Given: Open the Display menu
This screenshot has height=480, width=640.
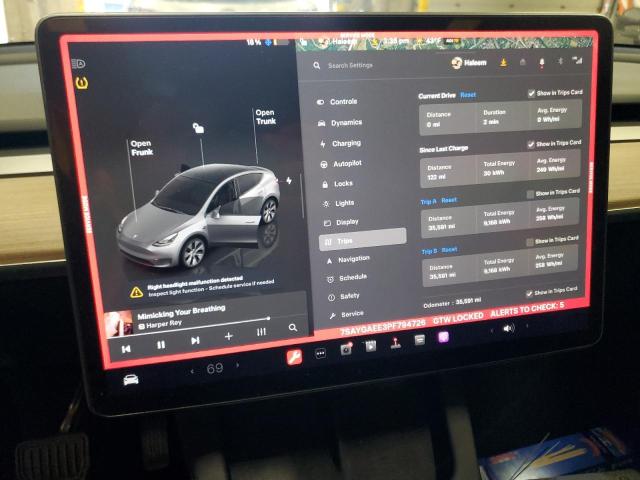Looking at the screenshot, I should click(341, 222).
